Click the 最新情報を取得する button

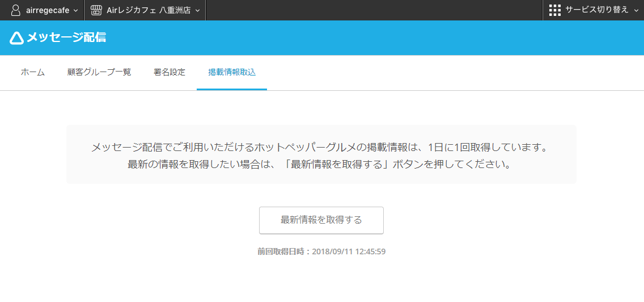click(x=321, y=220)
